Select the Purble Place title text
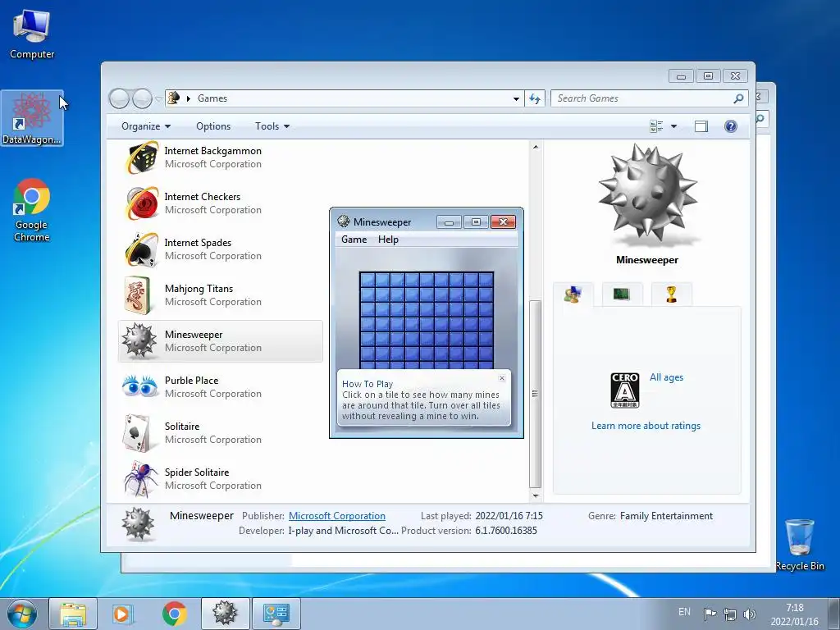 click(x=191, y=381)
